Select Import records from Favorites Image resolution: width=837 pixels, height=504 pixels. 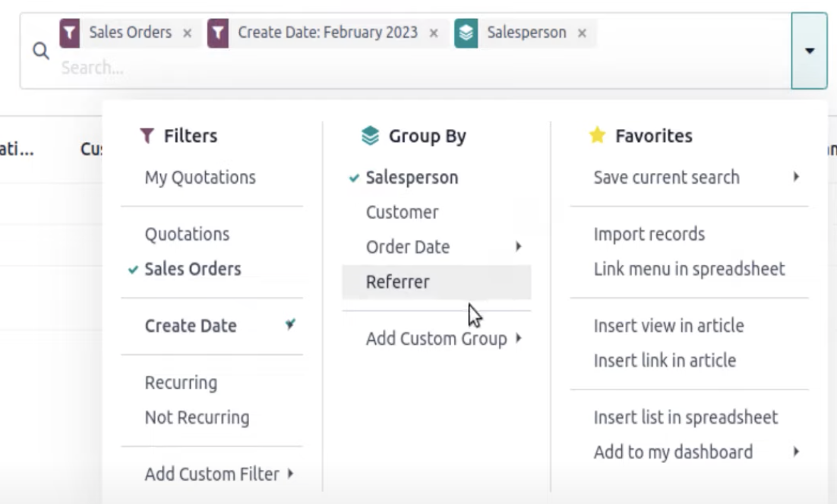[649, 234]
